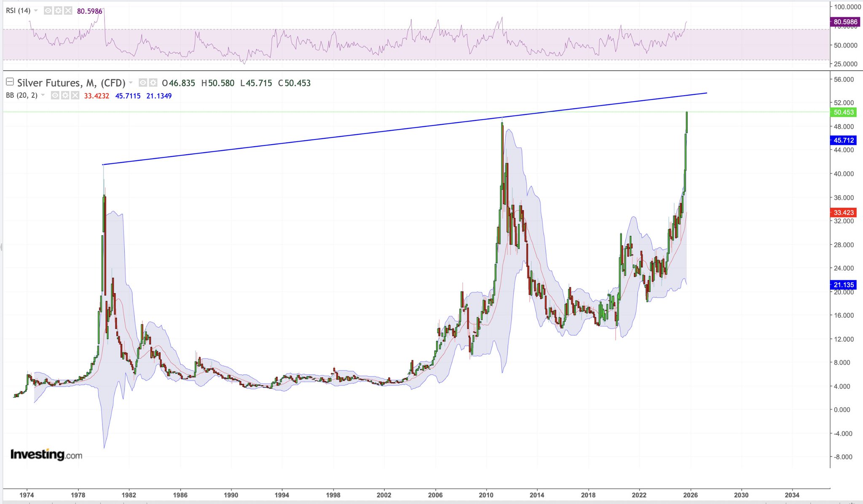
Task: Click the 2010 year on time axis
Action: [x=486, y=495]
